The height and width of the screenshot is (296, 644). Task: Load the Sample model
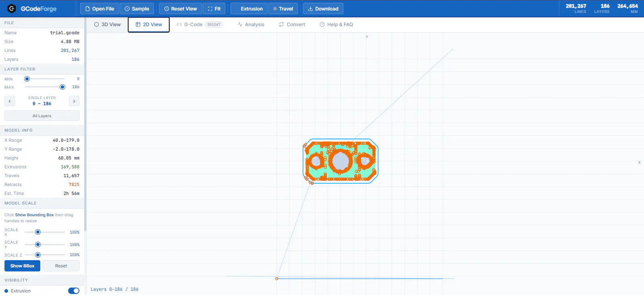(137, 8)
